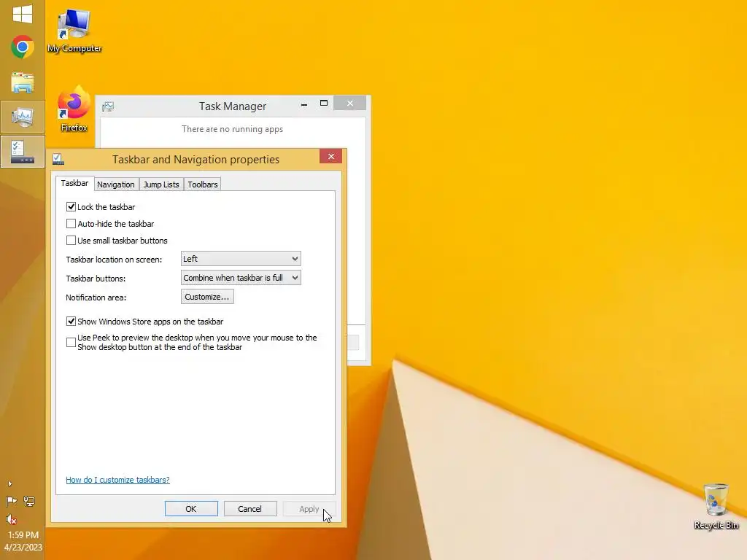Uncheck Lock the taskbar
Screen dimensions: 747x560
pyautogui.click(x=71, y=206)
